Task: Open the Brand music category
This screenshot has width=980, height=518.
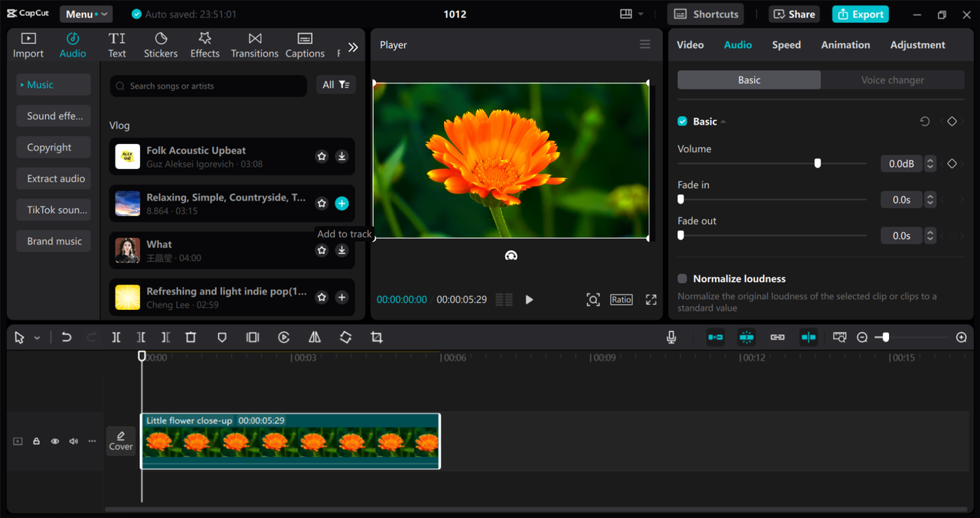Action: tap(54, 241)
